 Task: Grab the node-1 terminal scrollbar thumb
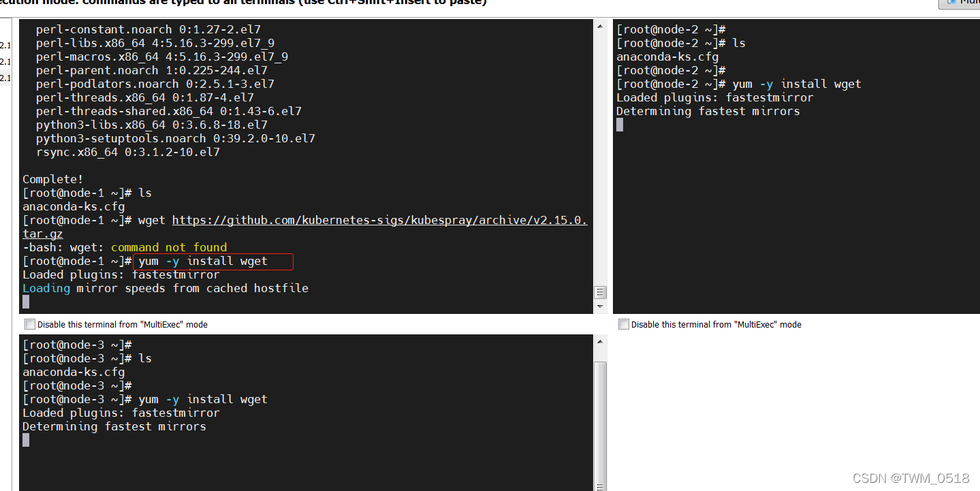[x=600, y=292]
